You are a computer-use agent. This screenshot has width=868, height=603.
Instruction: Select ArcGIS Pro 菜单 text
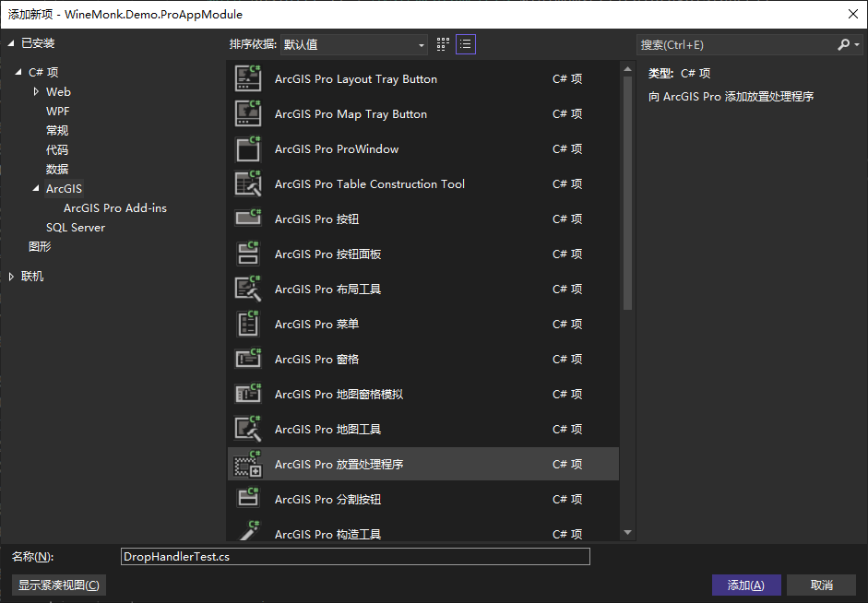[x=316, y=324]
